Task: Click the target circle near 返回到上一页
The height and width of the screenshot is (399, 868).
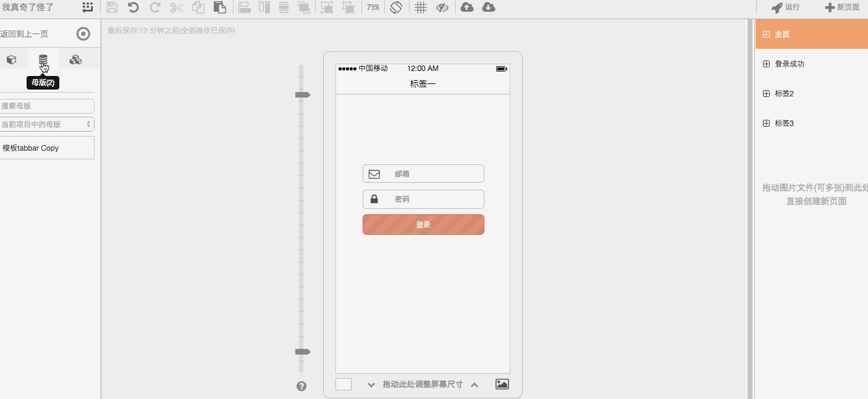Action: pyautogui.click(x=83, y=34)
